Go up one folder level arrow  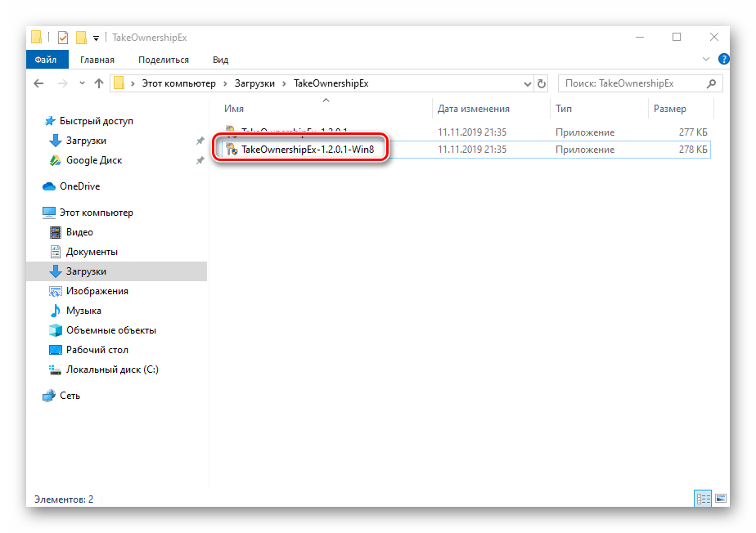(99, 83)
